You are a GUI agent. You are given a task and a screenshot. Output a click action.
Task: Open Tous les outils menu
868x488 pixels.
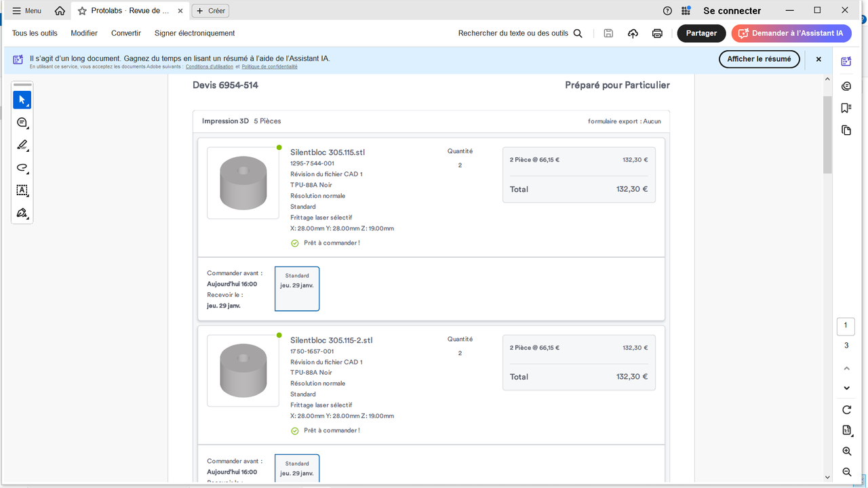pos(35,33)
